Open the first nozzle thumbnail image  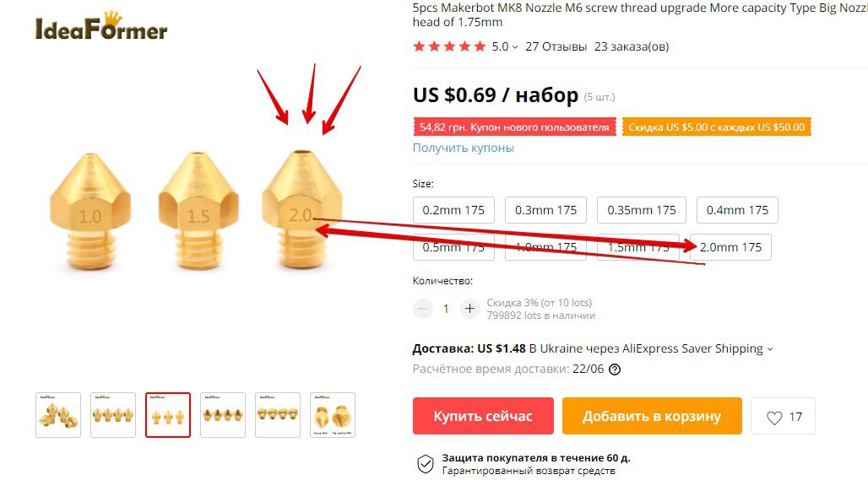tap(58, 415)
